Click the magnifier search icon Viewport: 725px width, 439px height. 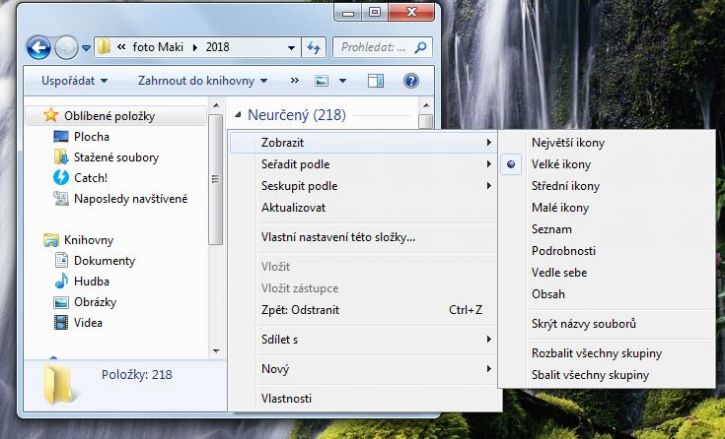420,47
